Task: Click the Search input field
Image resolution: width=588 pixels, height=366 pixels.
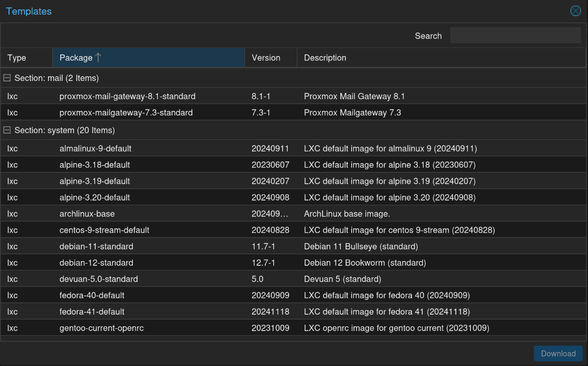Action: tap(515, 36)
